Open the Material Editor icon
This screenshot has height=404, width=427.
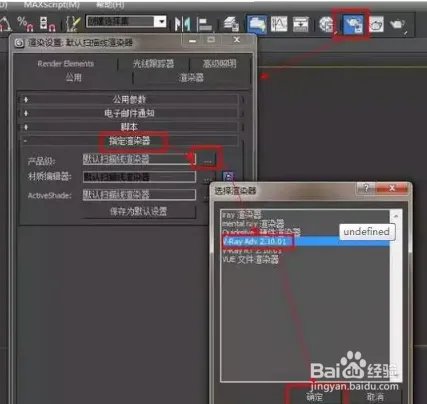point(326,24)
